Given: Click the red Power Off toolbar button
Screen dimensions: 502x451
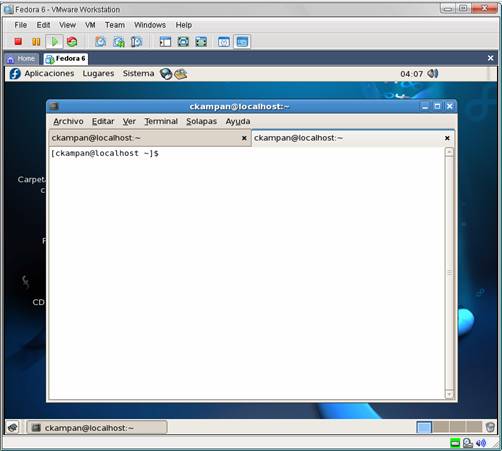Looking at the screenshot, I should tap(18, 42).
